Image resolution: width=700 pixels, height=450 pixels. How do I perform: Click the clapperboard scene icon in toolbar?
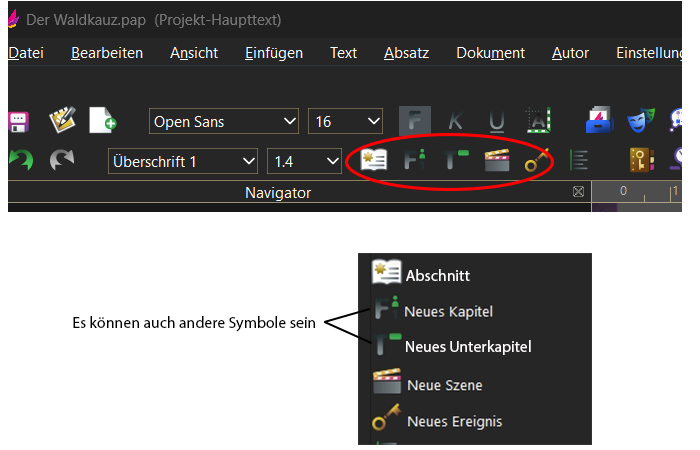pyautogui.click(x=497, y=160)
